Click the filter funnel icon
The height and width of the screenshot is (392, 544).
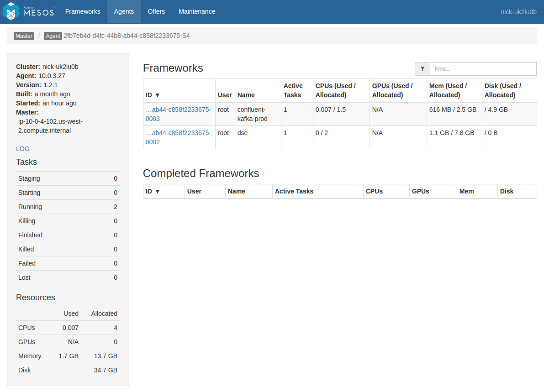pos(423,69)
